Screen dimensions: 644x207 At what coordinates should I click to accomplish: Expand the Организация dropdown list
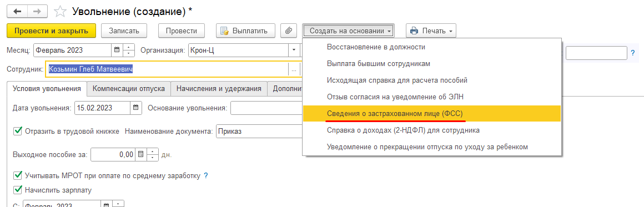pos(294,51)
